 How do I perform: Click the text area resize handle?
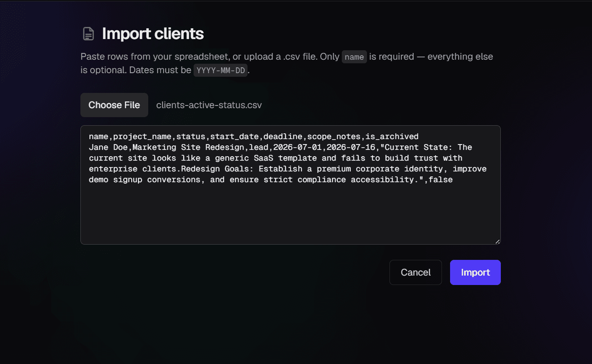497,241
